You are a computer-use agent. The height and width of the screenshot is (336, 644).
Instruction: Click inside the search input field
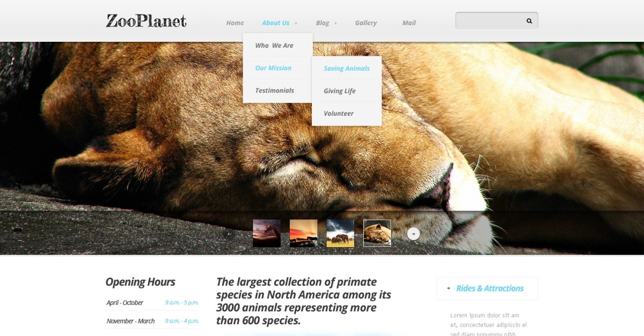[x=489, y=21]
